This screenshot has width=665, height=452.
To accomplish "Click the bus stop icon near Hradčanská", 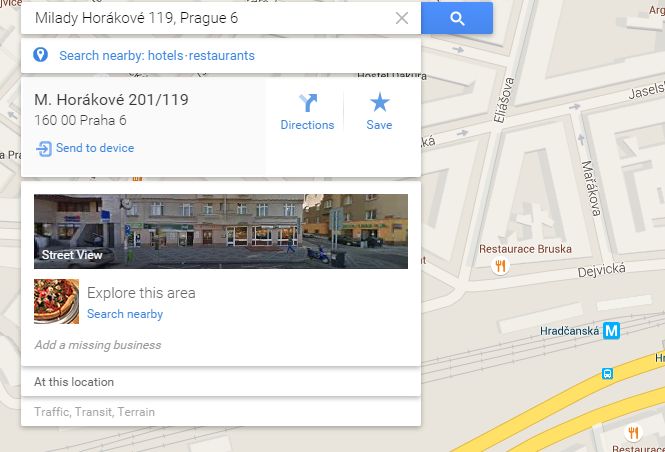I will coord(607,374).
